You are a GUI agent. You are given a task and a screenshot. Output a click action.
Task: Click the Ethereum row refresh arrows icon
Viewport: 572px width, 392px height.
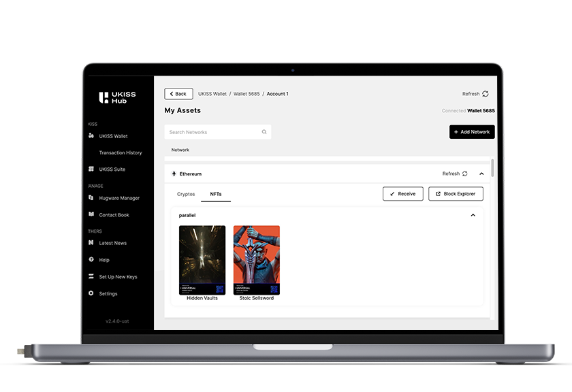pyautogui.click(x=464, y=174)
